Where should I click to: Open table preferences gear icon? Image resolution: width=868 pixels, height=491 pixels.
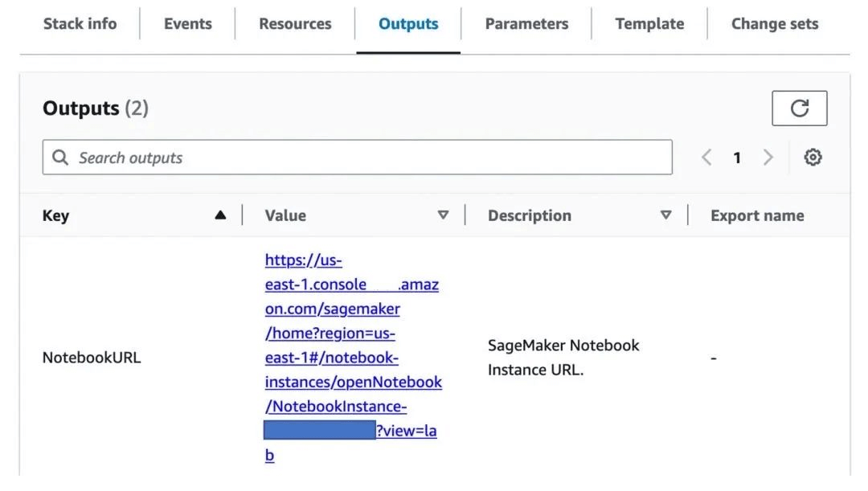tap(813, 158)
